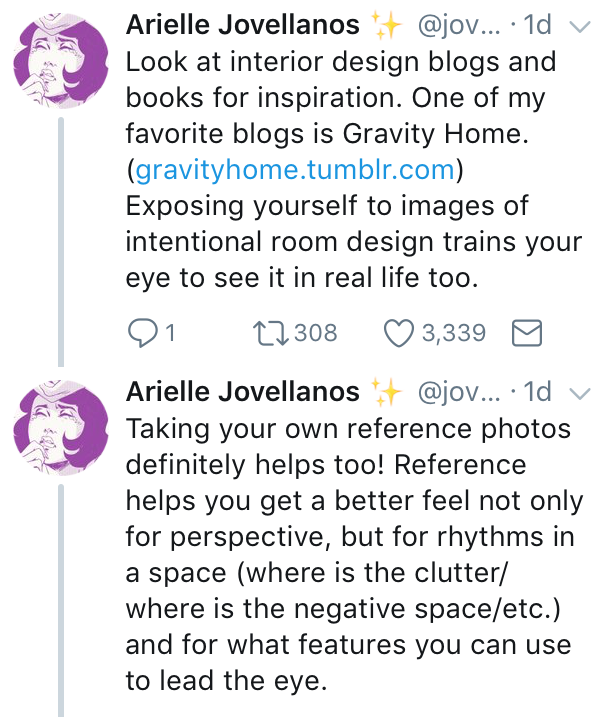Click the reply count of 1

[x=170, y=333]
